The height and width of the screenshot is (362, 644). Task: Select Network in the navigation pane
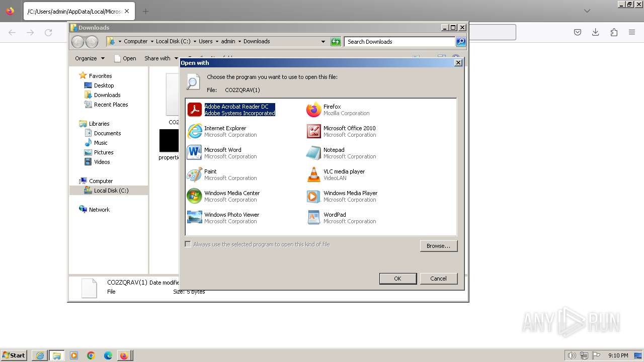[x=99, y=210]
